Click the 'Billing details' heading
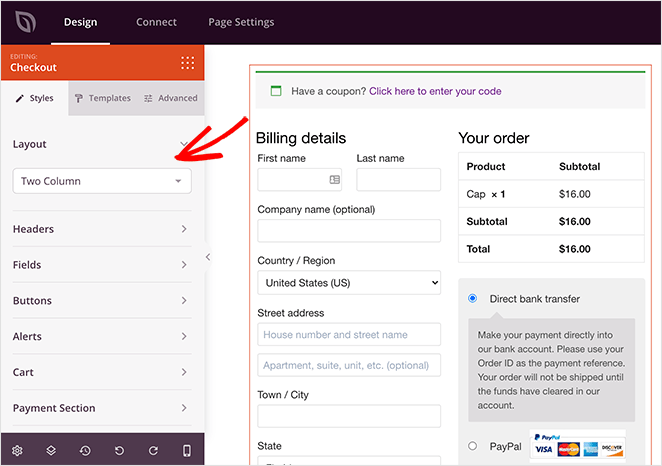This screenshot has height=466, width=662. pos(301,138)
